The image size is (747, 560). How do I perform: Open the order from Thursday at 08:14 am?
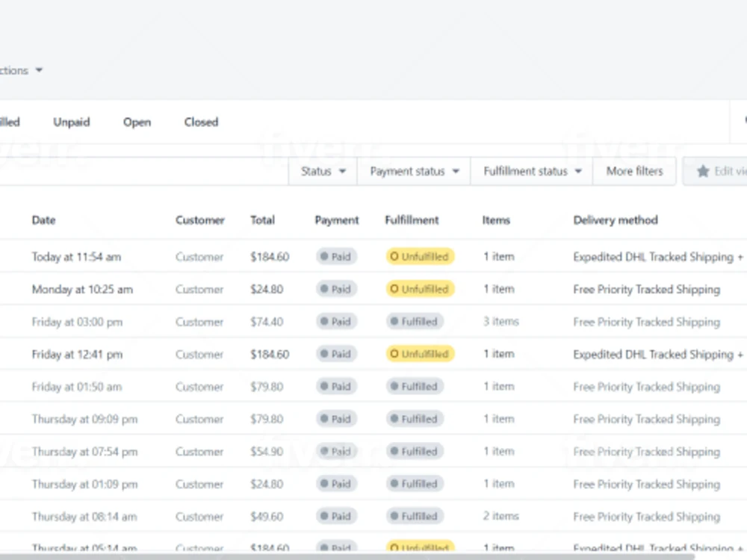tap(373, 516)
